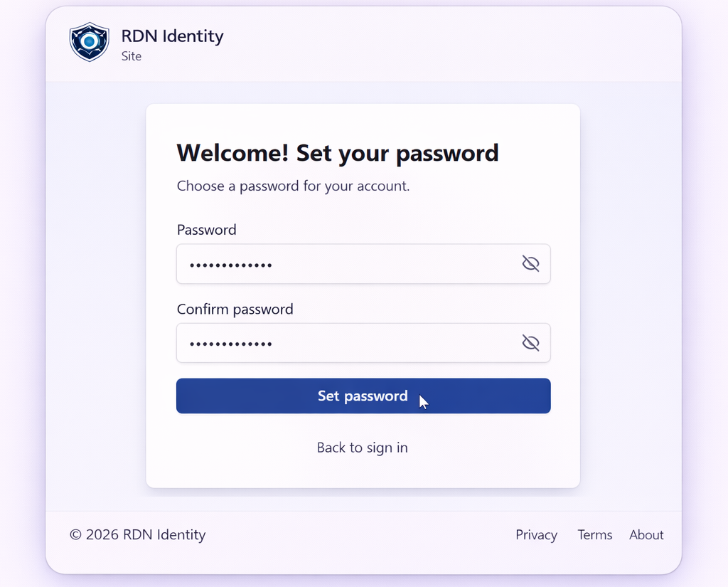728x587 pixels.
Task: Click the Password field label
Action: [206, 230]
